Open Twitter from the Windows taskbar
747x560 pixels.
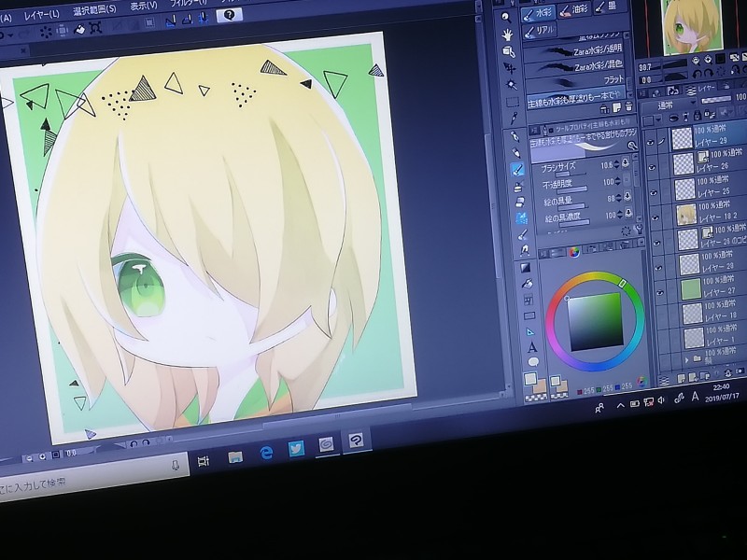point(296,448)
